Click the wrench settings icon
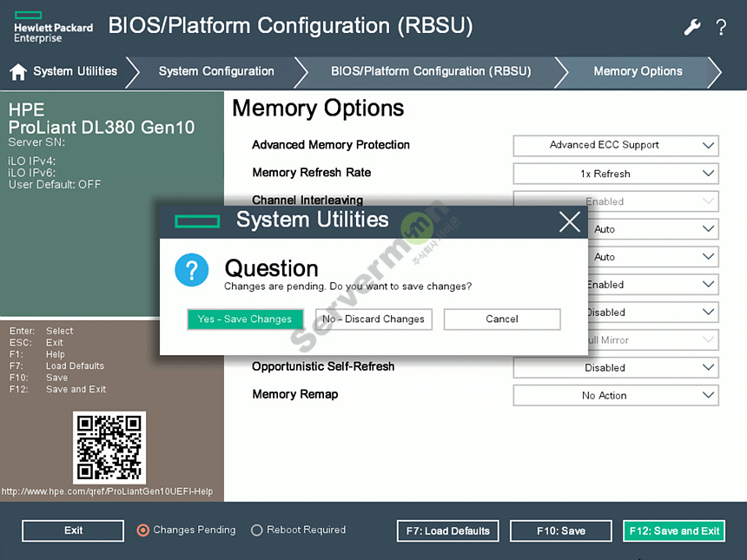747x560 pixels. coord(692,27)
